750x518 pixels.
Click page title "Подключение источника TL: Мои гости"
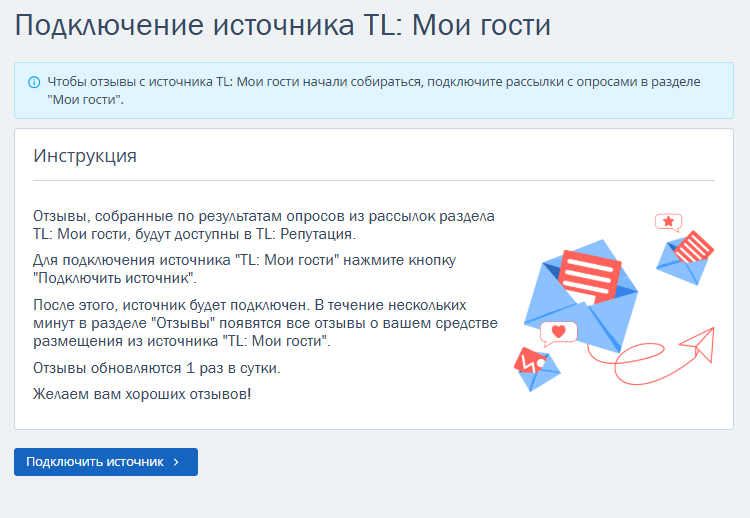tap(283, 25)
